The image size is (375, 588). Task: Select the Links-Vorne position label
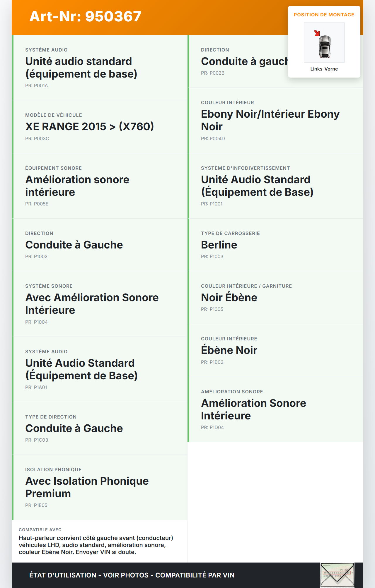click(x=324, y=69)
